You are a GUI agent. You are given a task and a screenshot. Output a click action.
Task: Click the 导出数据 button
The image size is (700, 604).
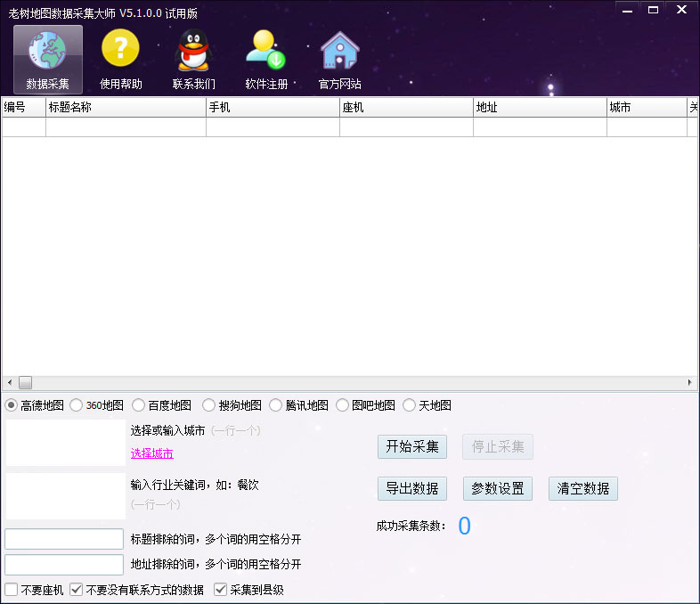pos(412,488)
